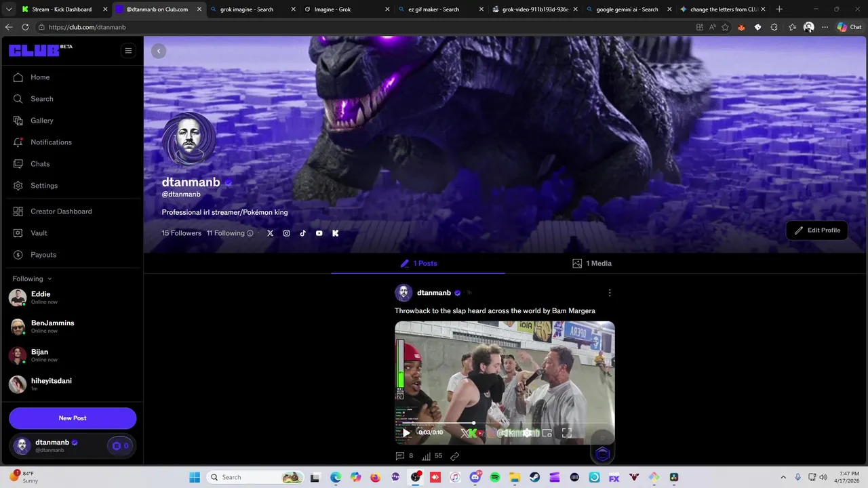This screenshot has height=488, width=868.
Task: Switch to the 1 Posts tab
Action: (x=418, y=264)
